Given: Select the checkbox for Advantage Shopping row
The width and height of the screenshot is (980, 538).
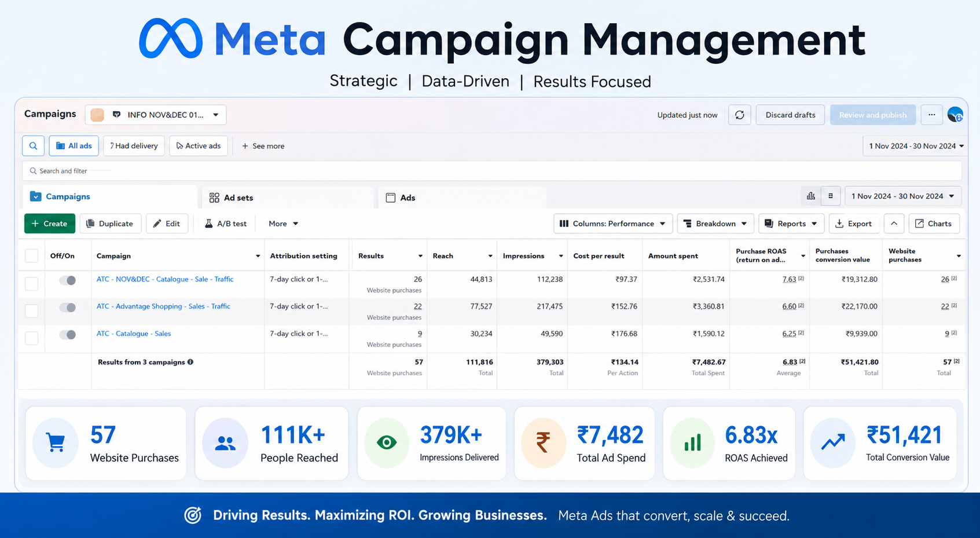Looking at the screenshot, I should 32,310.
